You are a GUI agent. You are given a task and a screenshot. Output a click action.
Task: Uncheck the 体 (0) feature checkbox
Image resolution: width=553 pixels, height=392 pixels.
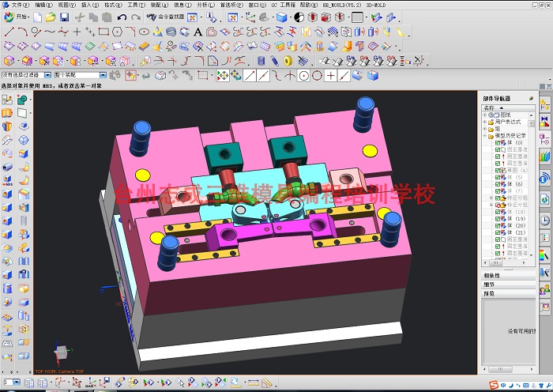pyautogui.click(x=497, y=142)
